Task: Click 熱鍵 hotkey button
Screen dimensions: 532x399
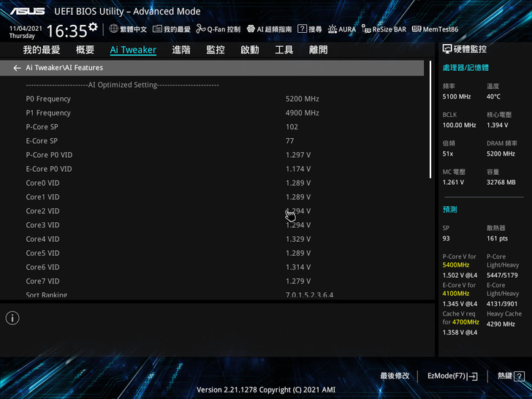Action: 511,376
